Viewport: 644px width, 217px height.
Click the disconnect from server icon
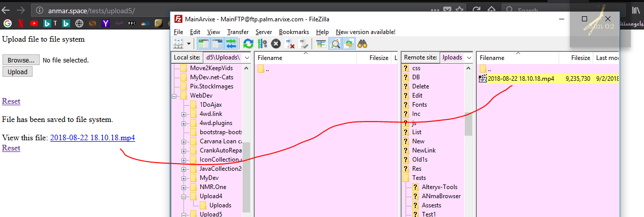290,44
